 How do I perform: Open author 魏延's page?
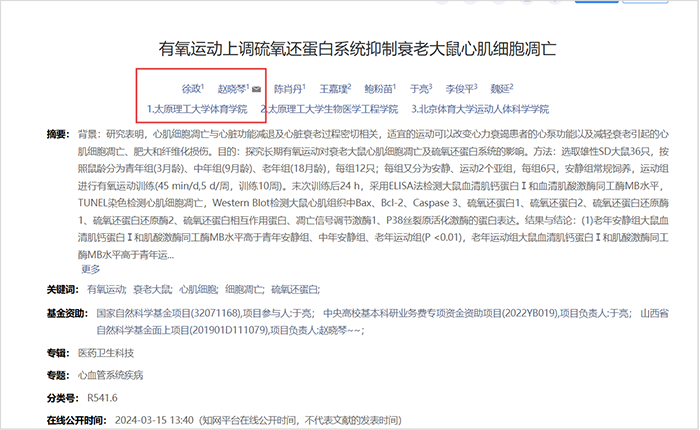point(502,89)
